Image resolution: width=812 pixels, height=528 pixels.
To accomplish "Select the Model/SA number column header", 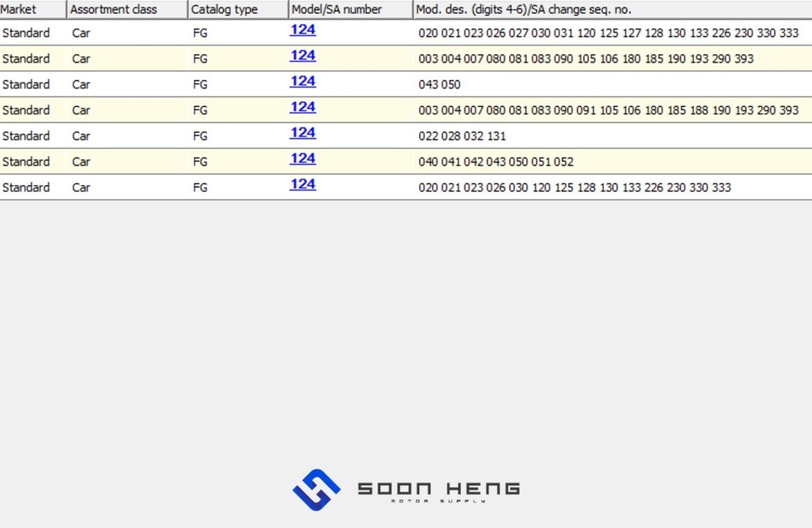I will pos(351,10).
